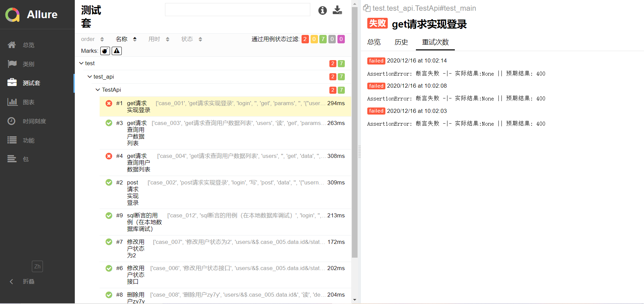Viewport: 644px width, 304px height.
Task: Open the 功能 behaviors list icon
Action: point(12,140)
